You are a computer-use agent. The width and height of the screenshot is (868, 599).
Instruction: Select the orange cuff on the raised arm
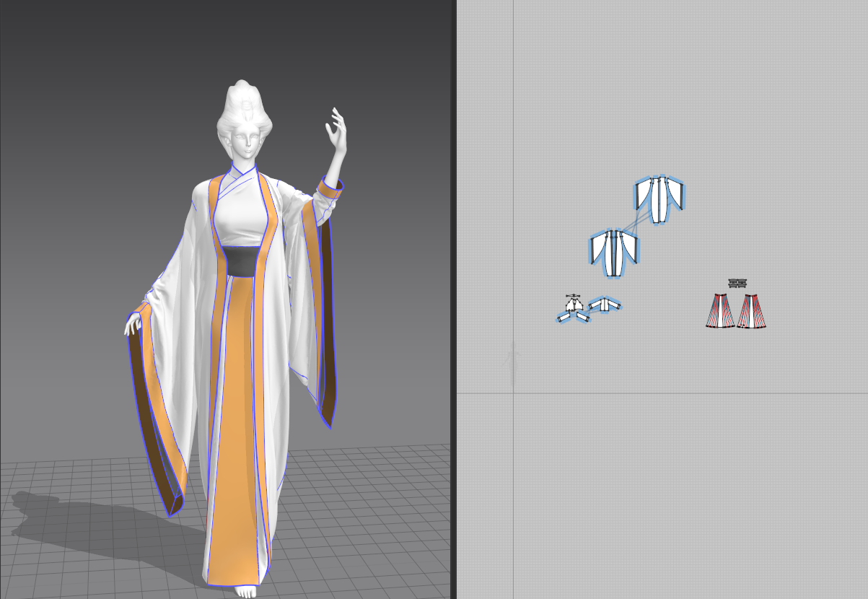pyautogui.click(x=330, y=191)
